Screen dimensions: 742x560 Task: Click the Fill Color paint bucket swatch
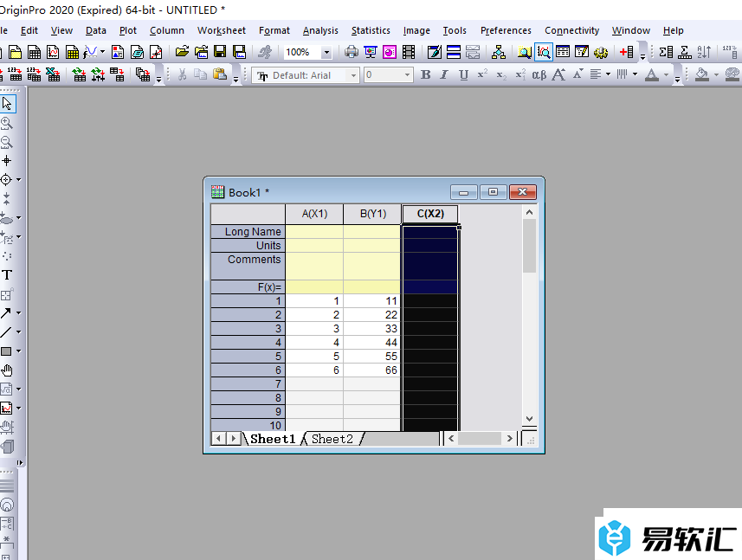[702, 74]
